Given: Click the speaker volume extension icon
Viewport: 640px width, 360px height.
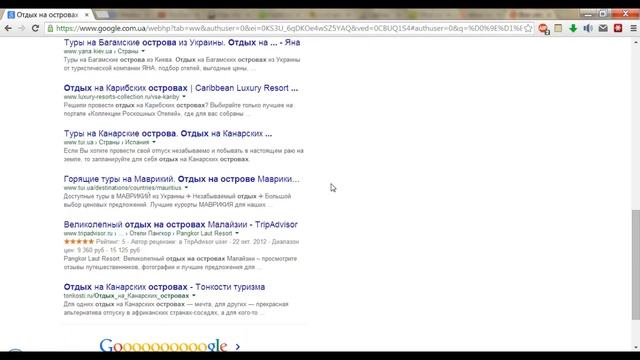Looking at the screenshot, I should (588, 28).
